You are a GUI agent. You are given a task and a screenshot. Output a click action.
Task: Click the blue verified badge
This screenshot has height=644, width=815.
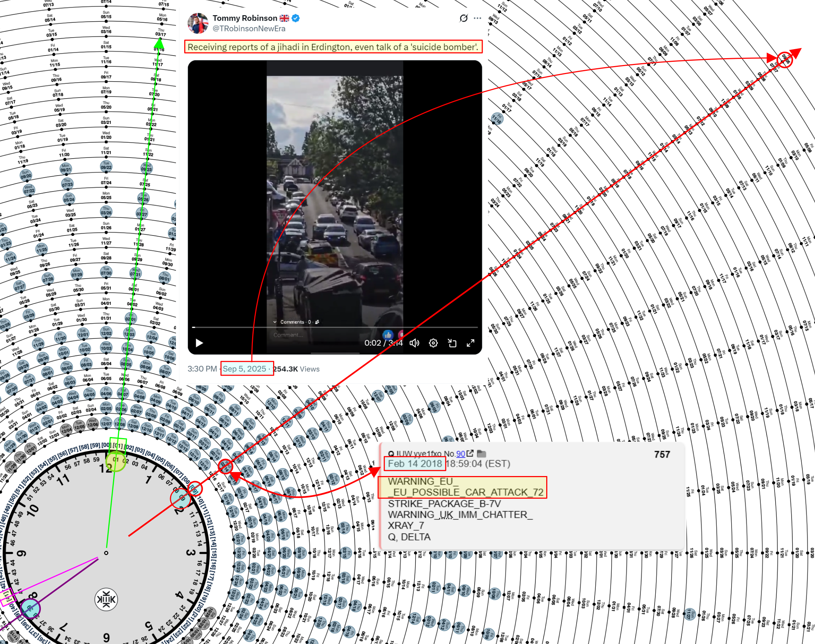pos(296,18)
